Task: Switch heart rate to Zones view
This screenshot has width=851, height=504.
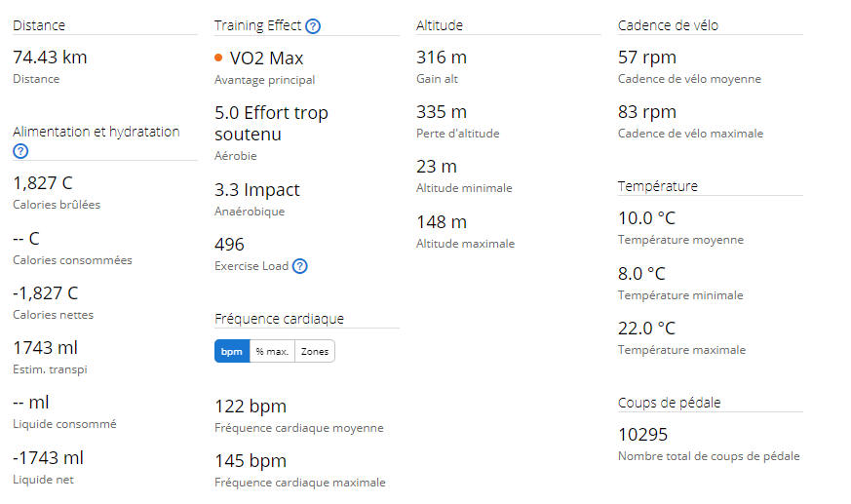Action: point(315,352)
